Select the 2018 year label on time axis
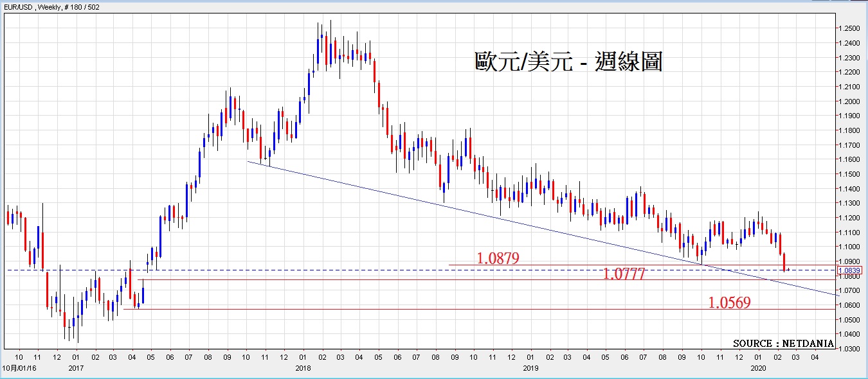The width and height of the screenshot is (868, 379). (303, 369)
